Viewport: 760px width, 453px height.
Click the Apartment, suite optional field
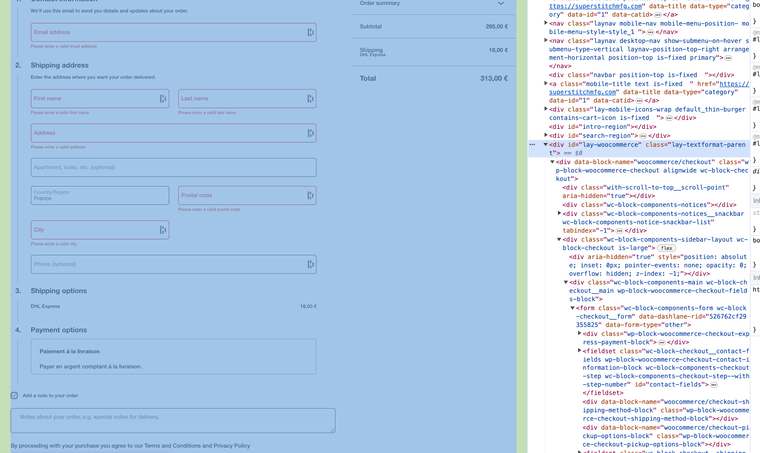click(x=173, y=167)
